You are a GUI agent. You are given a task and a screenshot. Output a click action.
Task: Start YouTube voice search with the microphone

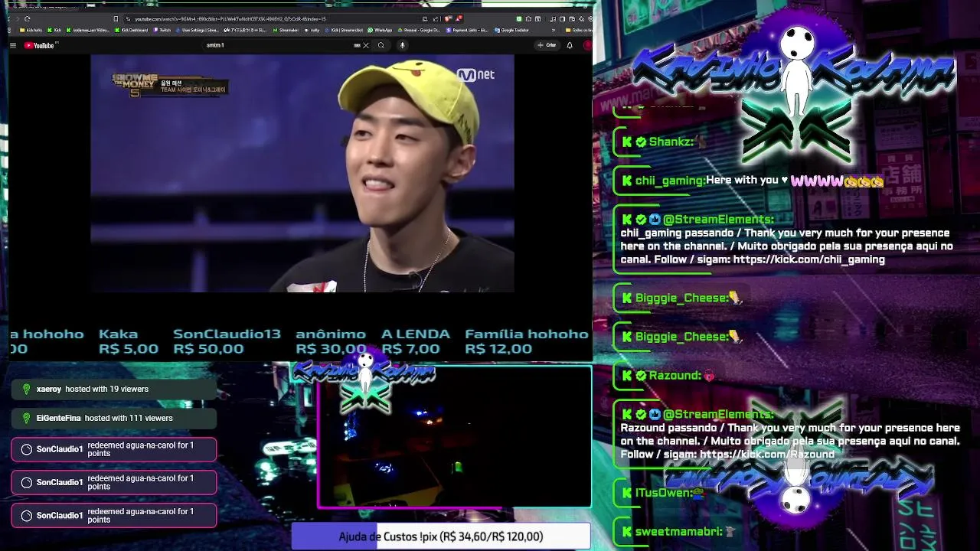coord(402,45)
